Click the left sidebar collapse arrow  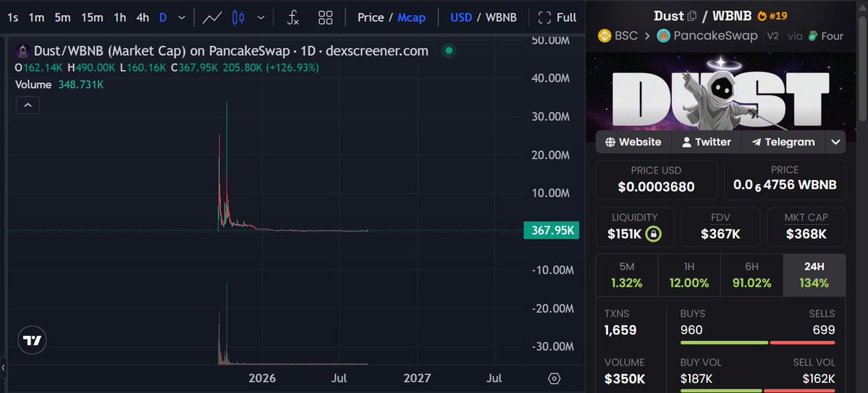pos(3,367)
